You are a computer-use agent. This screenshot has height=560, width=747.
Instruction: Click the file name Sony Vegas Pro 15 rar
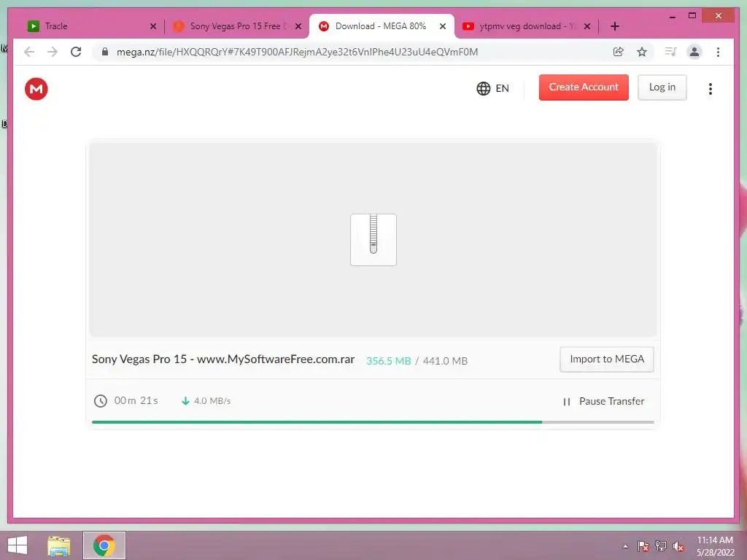tap(223, 359)
